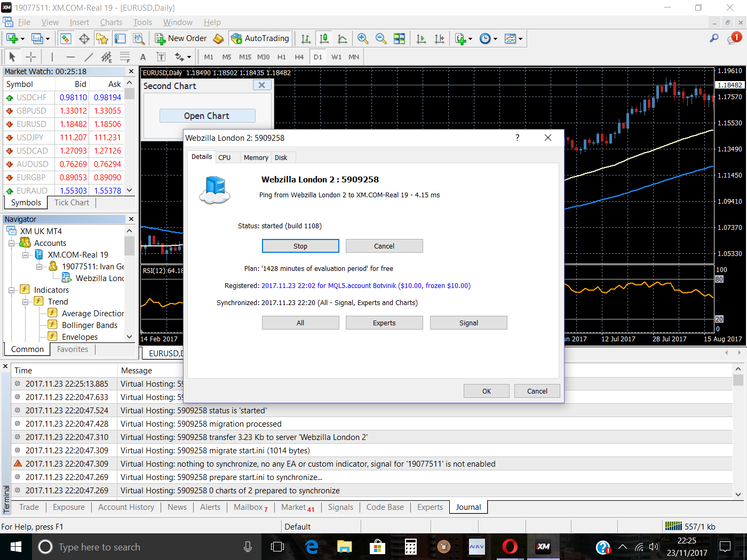This screenshot has width=747, height=560.
Task: Select the crosshair cursor tool
Action: pos(31,57)
